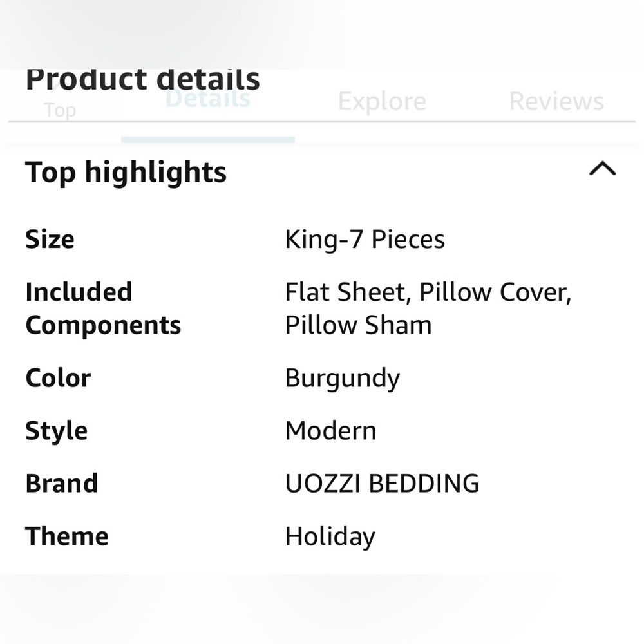This screenshot has height=644, width=644.
Task: Open the Holiday theme value
Action: coord(329,535)
